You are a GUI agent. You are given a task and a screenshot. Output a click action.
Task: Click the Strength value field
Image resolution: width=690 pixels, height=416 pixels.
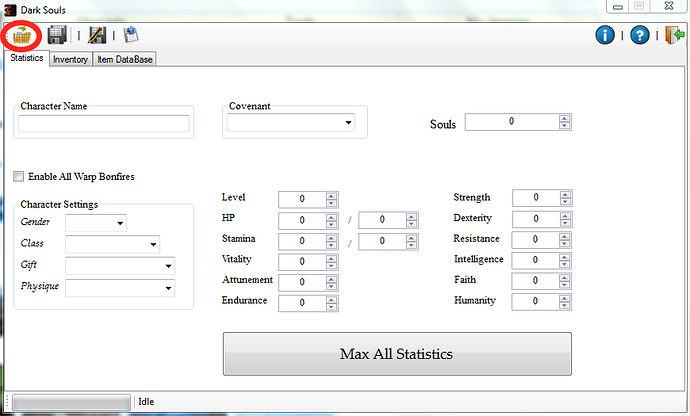[x=536, y=198]
